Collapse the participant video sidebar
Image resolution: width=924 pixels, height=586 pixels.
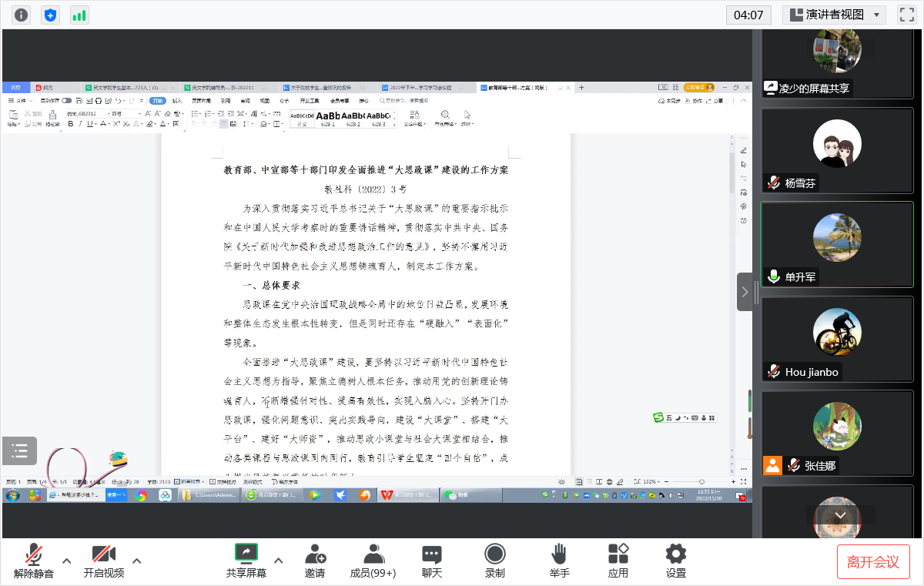click(x=745, y=292)
